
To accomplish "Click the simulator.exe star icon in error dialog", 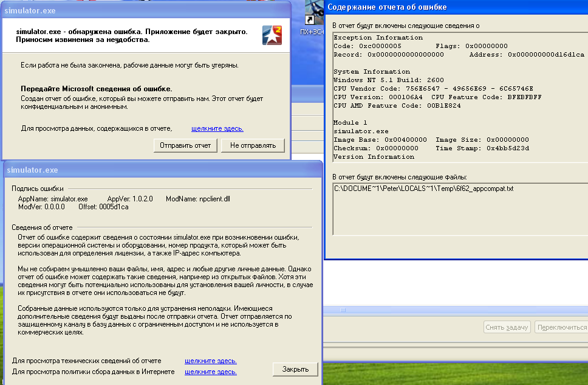I will pyautogui.click(x=272, y=35).
